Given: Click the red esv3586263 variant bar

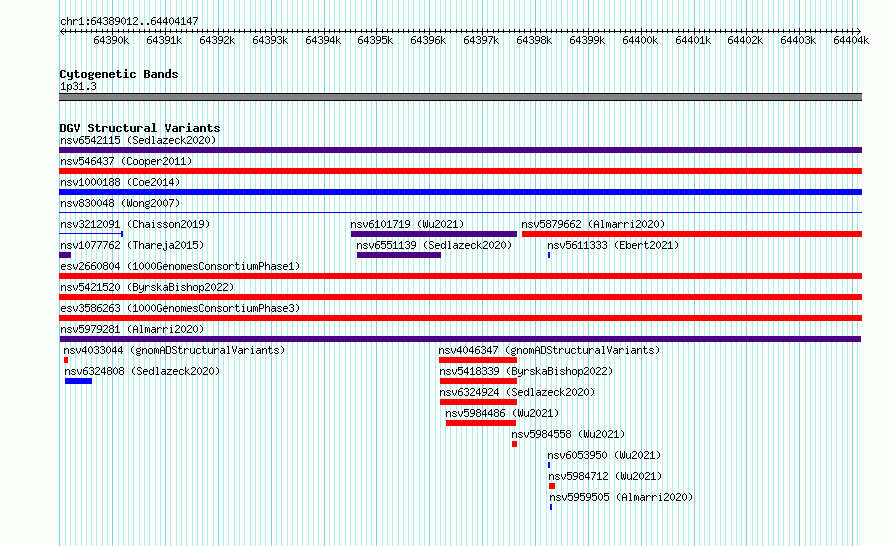Looking at the screenshot, I should pos(460,318).
